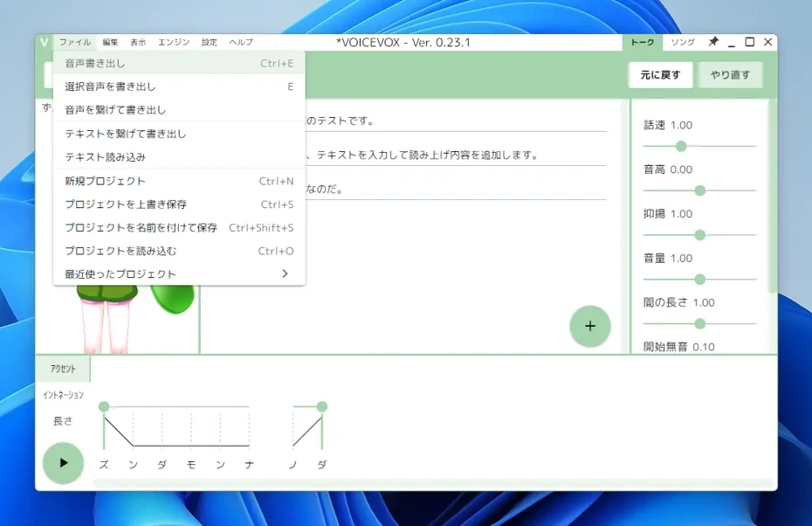Open the エンジン menu
Image resolution: width=812 pixels, height=526 pixels.
(174, 42)
